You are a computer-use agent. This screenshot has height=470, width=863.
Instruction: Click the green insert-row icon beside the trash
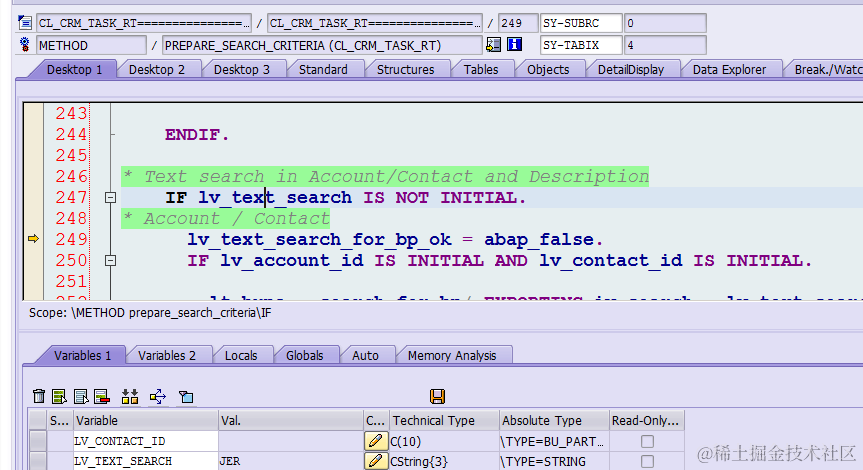[59, 396]
